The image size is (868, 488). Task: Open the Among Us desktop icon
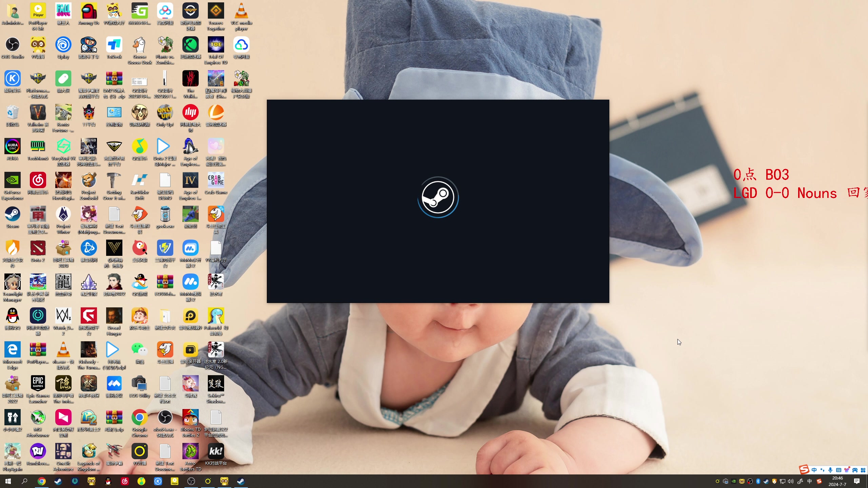point(89,11)
